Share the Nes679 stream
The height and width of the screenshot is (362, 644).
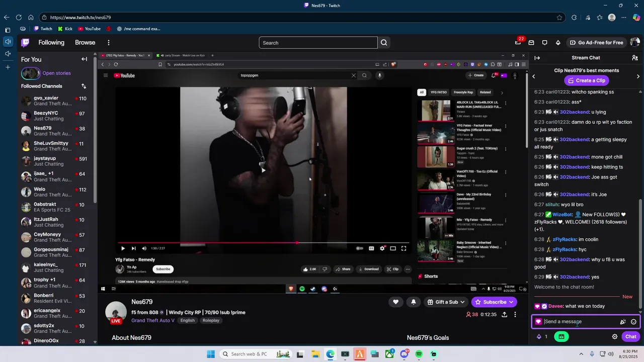tap(505, 315)
